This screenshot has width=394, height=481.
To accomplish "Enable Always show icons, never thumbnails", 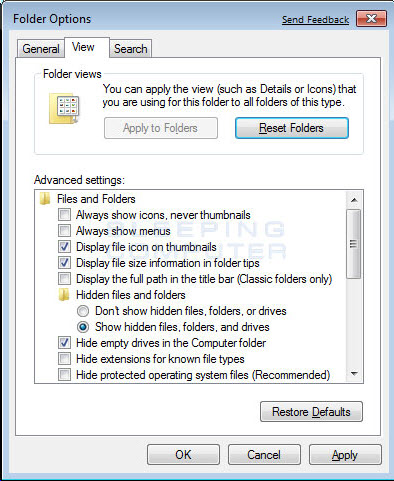I will coord(64,215).
